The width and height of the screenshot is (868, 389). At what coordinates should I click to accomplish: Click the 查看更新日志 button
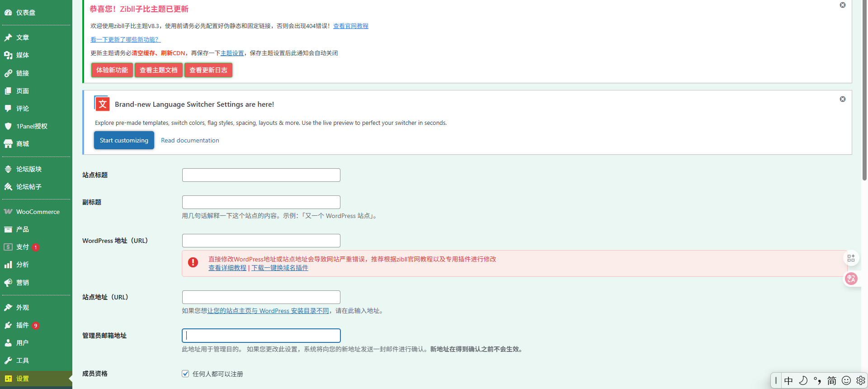point(208,70)
